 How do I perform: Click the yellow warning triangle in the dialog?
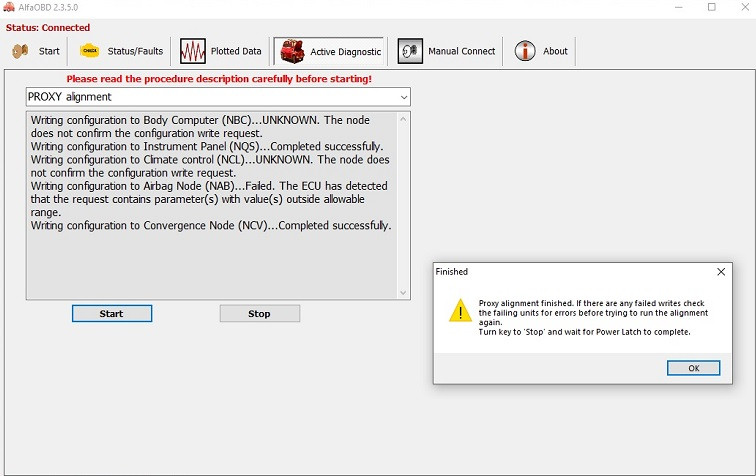pyautogui.click(x=459, y=312)
